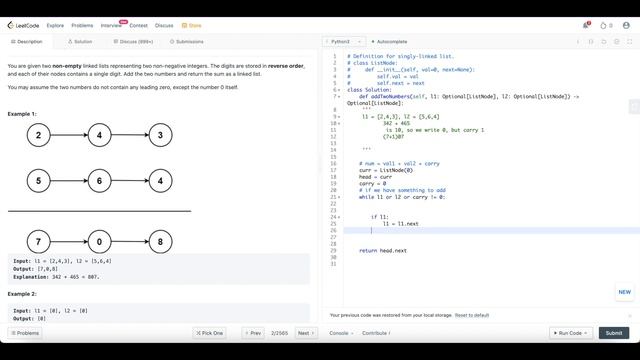Viewport: 640px width, 360px height.
Task: Click the Pick One random button
Action: [x=210, y=333]
